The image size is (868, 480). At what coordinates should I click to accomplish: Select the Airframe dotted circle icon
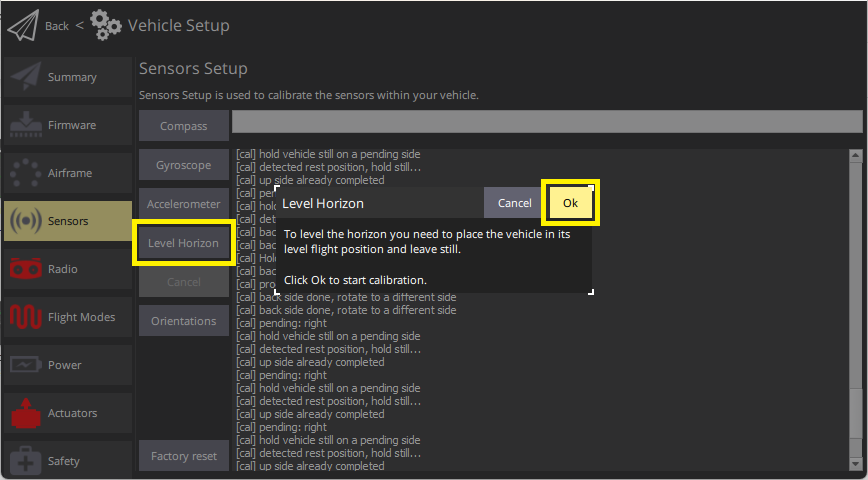(x=25, y=173)
